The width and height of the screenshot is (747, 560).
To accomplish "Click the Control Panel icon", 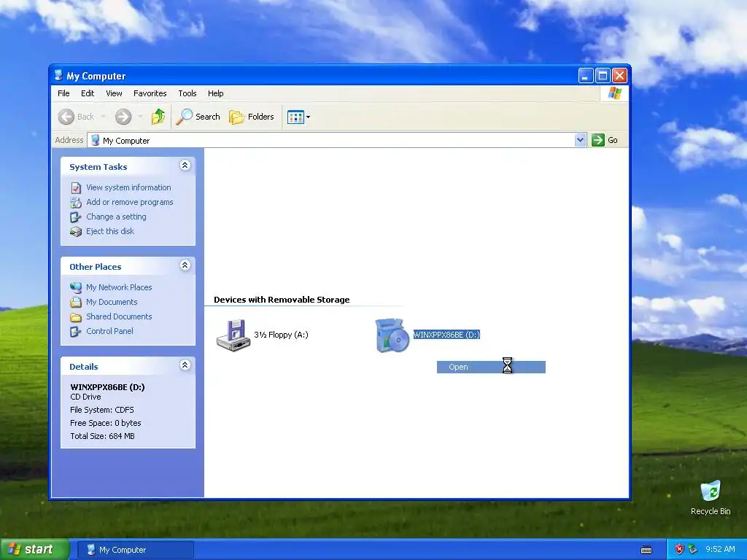I will pyautogui.click(x=76, y=332).
